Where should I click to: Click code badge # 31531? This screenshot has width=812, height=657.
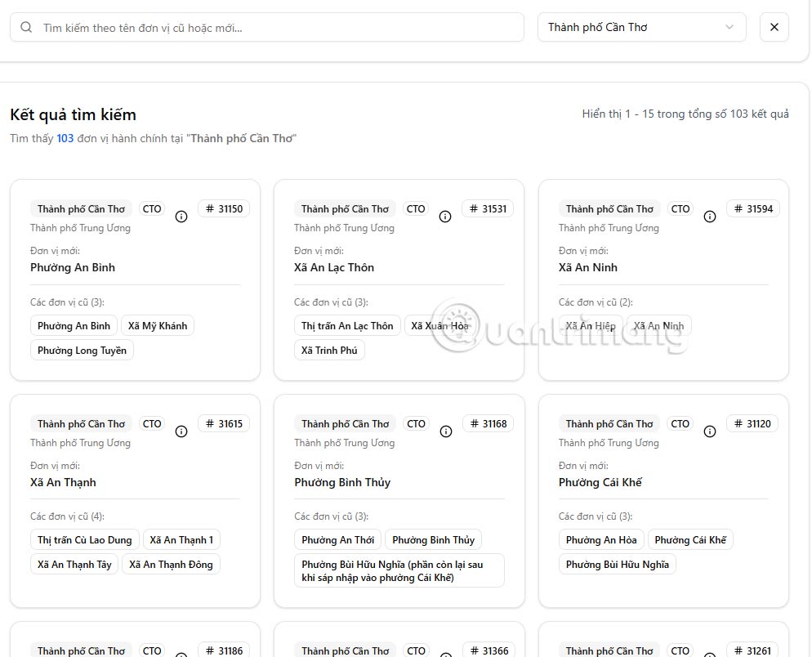click(x=488, y=208)
